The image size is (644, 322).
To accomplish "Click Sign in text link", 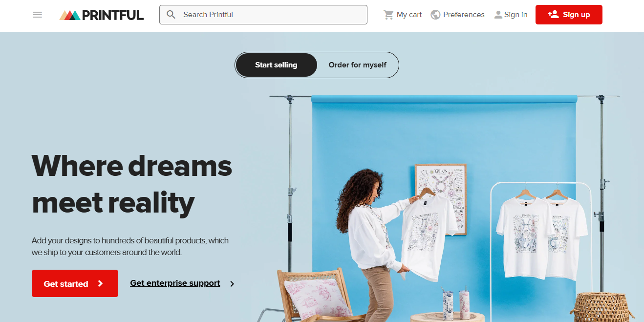I will click(516, 15).
